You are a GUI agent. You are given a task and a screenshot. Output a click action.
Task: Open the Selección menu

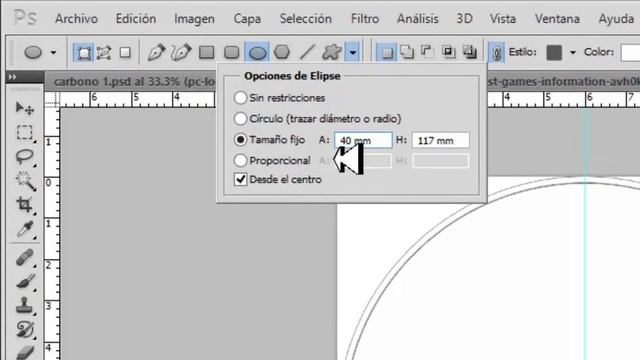click(x=306, y=19)
